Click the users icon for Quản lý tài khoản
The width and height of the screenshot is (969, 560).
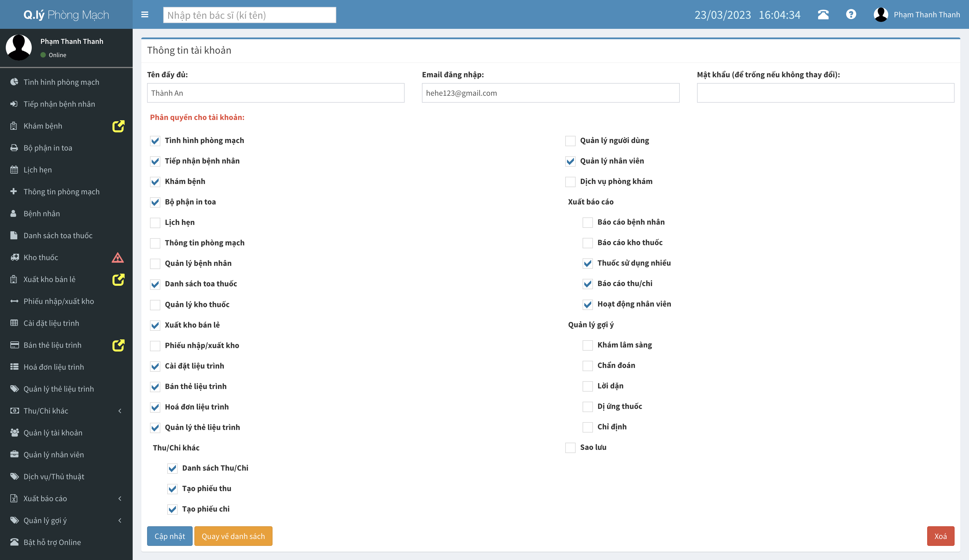tap(15, 433)
